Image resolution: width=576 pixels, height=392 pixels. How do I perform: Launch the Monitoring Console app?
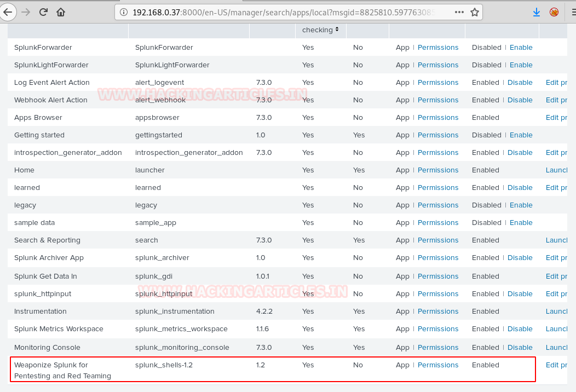tap(556, 348)
